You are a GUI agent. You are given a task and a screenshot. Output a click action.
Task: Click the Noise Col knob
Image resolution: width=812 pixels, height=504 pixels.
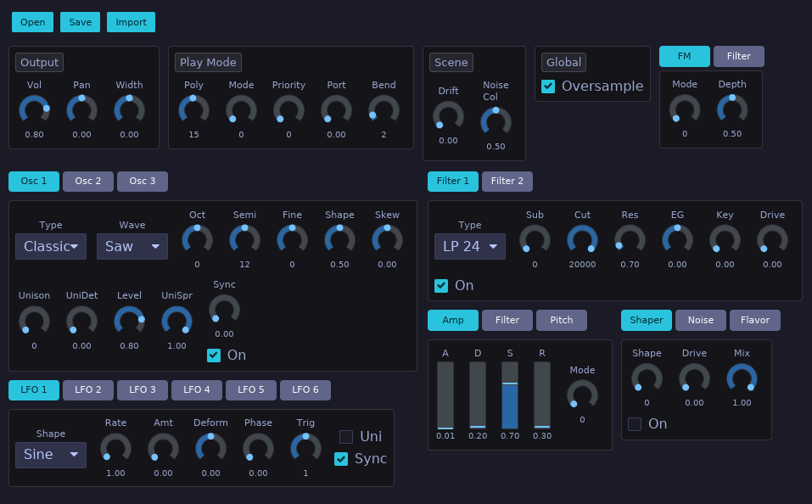(496, 121)
